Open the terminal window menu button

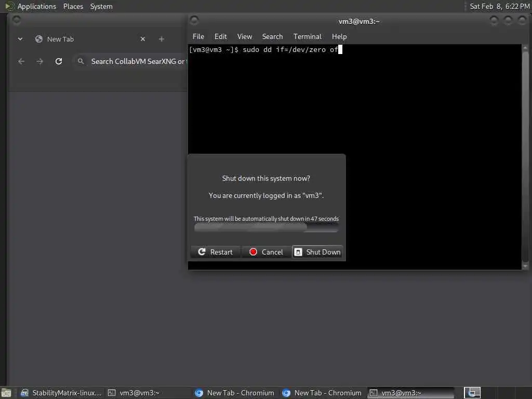coord(194,20)
